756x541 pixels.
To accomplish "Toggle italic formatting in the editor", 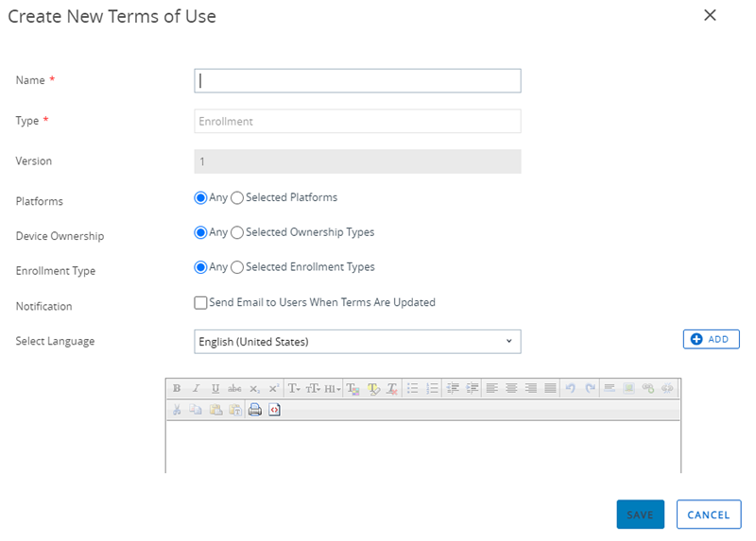I will point(196,388).
